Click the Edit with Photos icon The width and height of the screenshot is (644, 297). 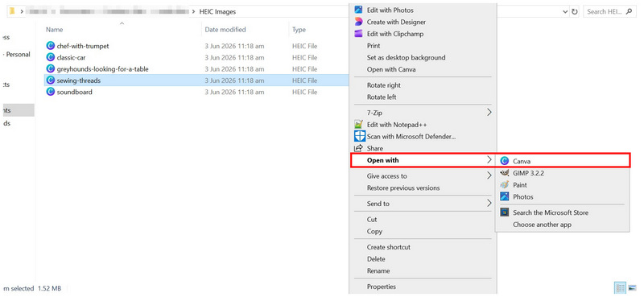tap(359, 10)
